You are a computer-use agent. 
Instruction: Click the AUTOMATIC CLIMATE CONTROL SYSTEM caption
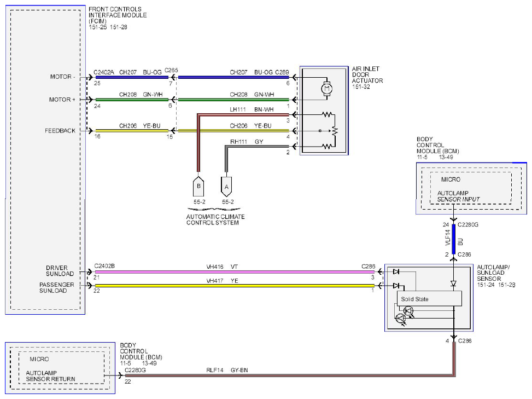tap(215, 219)
